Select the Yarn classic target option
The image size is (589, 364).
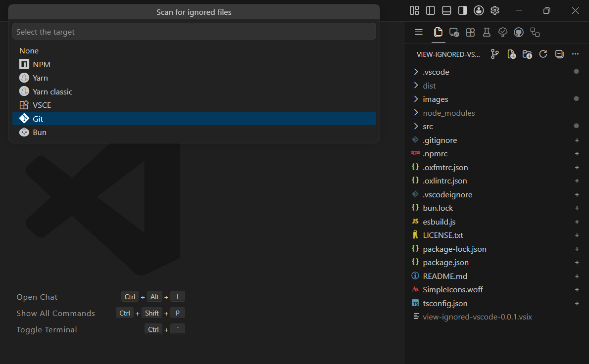click(x=194, y=91)
